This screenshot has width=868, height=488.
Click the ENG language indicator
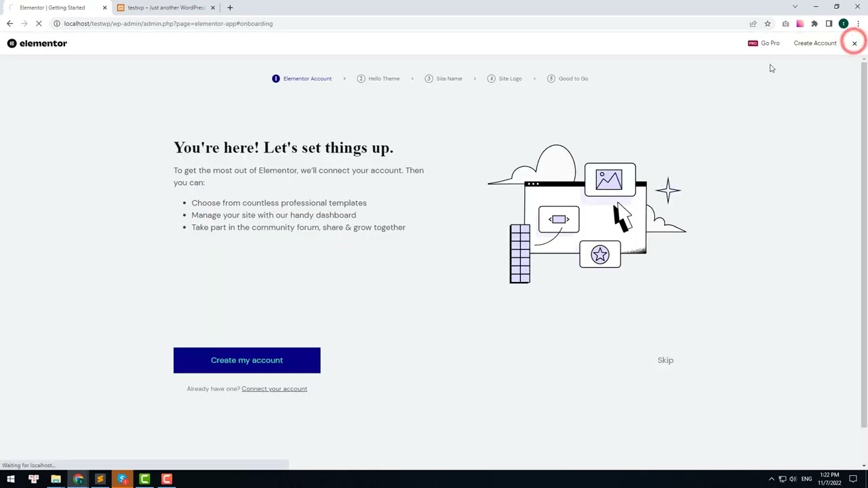tap(808, 479)
